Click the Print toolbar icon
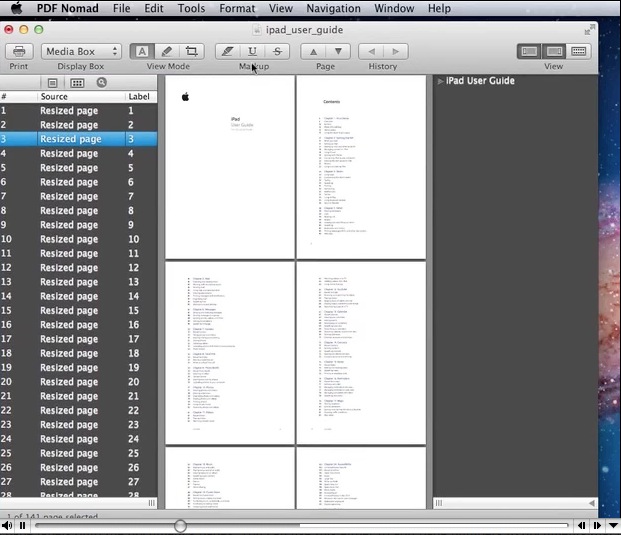Screen dimensions: 621x535 point(18,51)
